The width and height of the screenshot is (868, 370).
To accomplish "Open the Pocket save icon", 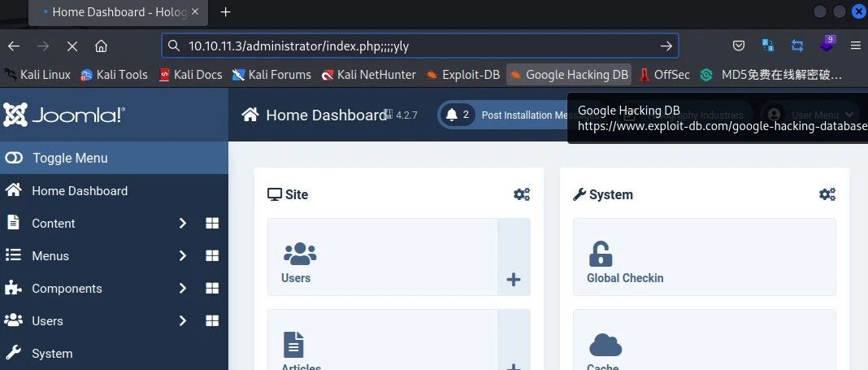I will click(739, 46).
